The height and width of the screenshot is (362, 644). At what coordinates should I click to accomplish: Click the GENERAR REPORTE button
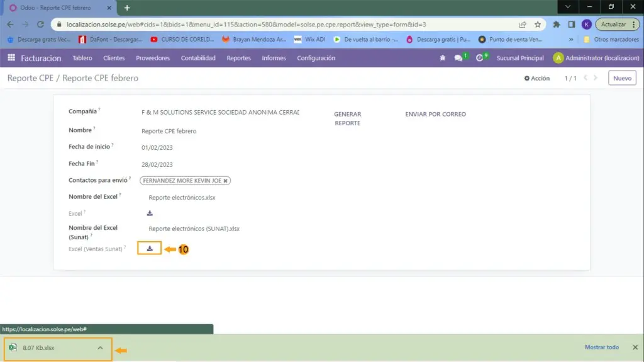pyautogui.click(x=347, y=118)
